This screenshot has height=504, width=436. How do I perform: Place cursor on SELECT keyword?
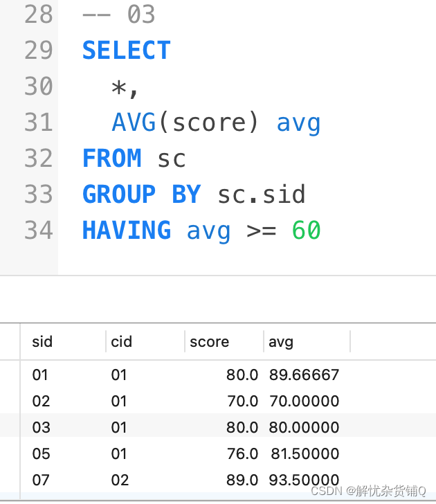tap(126, 51)
